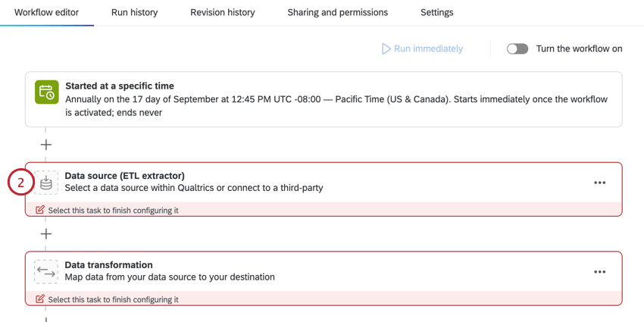
Task: Click the play icon beside Run immediately
Action: point(386,49)
